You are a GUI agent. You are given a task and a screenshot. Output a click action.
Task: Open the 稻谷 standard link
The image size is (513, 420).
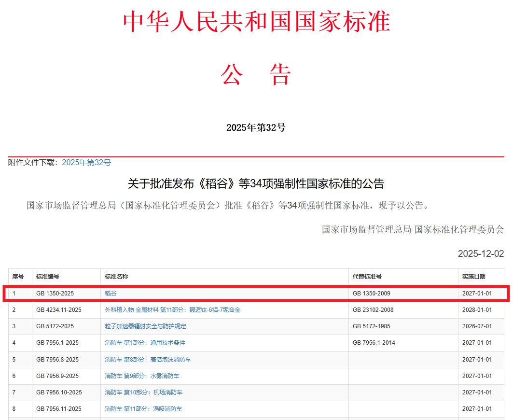click(111, 294)
